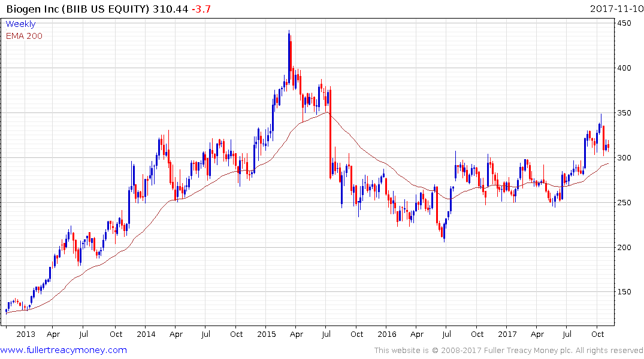The width and height of the screenshot is (644, 359).
Task: Click the 2015 year axis label
Action: (x=267, y=334)
